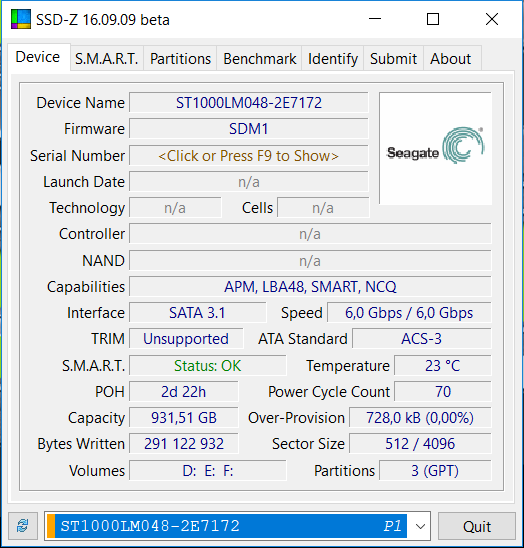Click the Seagate logo image

coord(435,148)
